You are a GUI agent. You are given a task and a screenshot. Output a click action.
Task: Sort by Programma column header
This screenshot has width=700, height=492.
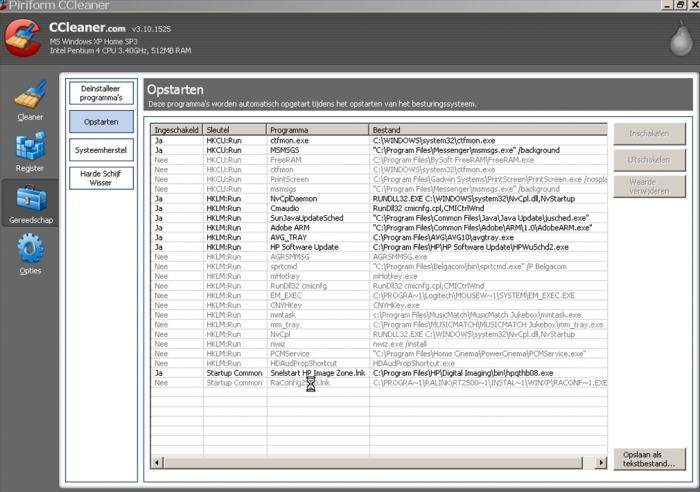(x=317, y=130)
